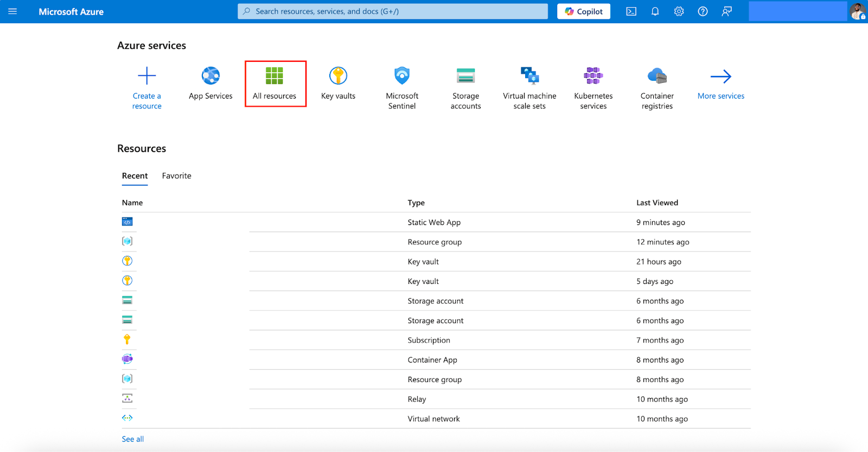868x452 pixels.
Task: Open the hamburger portal menu
Action: [x=12, y=11]
